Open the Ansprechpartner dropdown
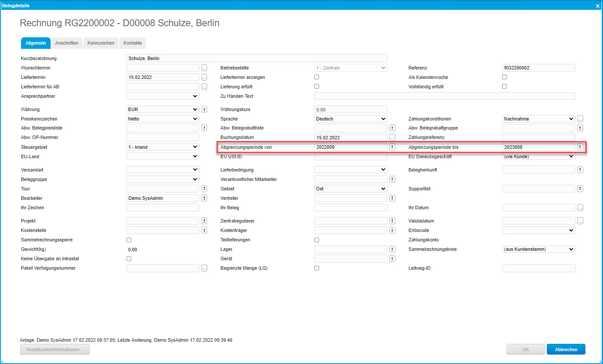 point(163,96)
